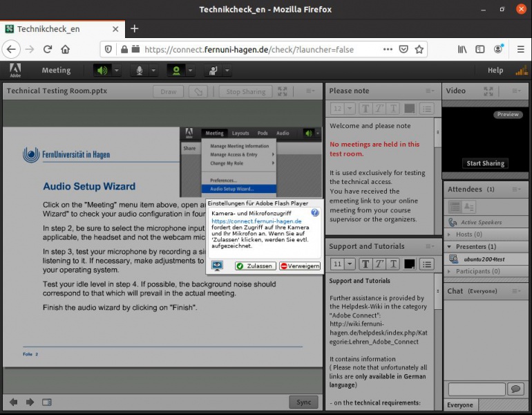The height and width of the screenshot is (415, 532).
Task: Toggle the slide sidebar icon
Action: pos(47,402)
